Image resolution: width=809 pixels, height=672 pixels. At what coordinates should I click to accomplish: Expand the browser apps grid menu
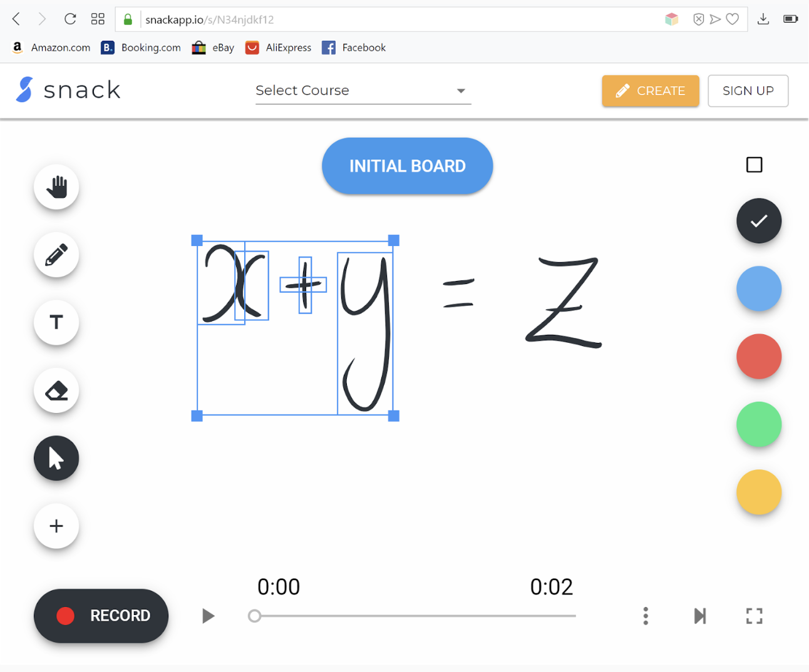point(98,19)
